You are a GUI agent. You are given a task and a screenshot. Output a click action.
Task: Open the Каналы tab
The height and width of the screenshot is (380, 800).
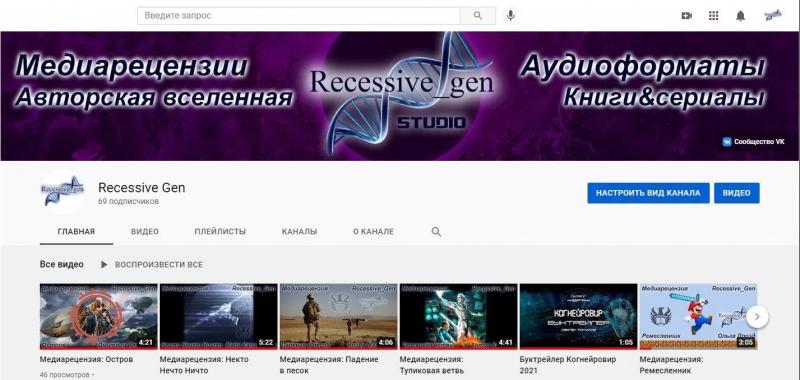click(299, 232)
